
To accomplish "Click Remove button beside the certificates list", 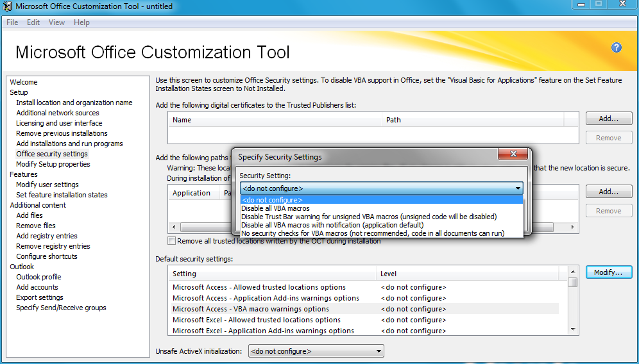I will pos(609,138).
